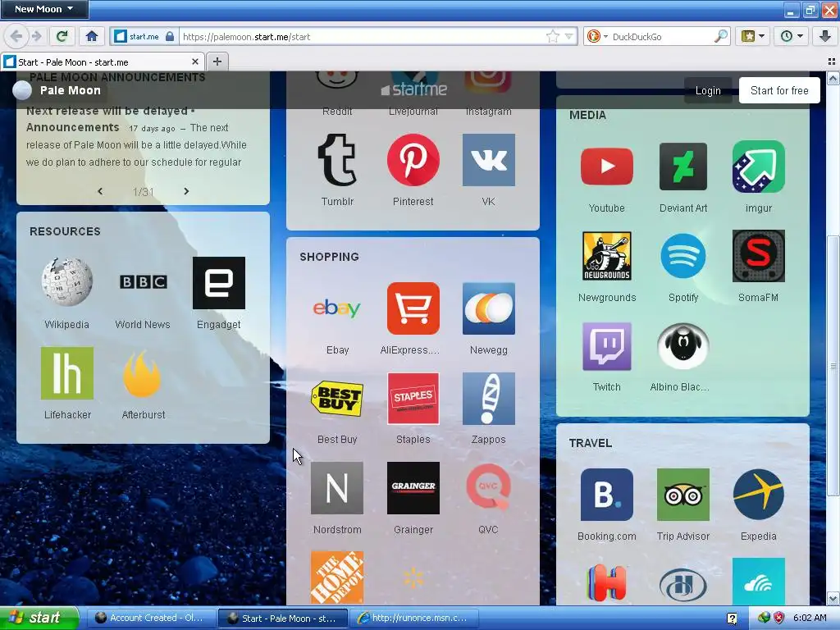Viewport: 840px width, 630px height.
Task: Open the Expedia icon
Action: [x=759, y=495]
